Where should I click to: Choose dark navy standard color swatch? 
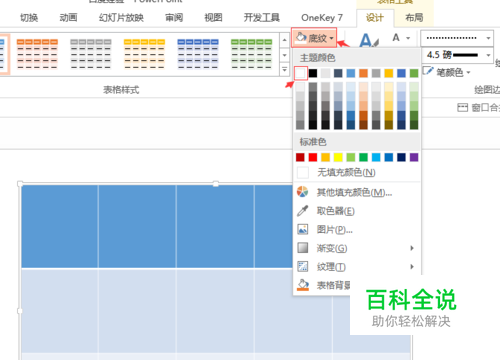[x=401, y=157]
